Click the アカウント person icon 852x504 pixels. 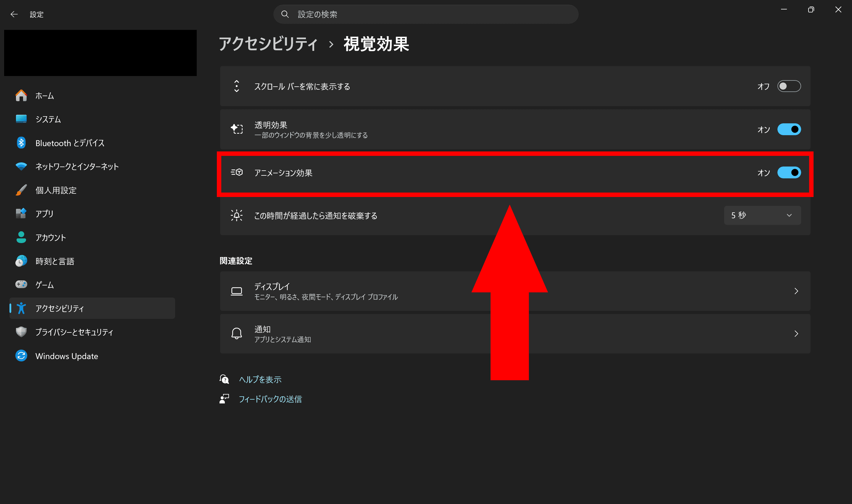click(21, 237)
